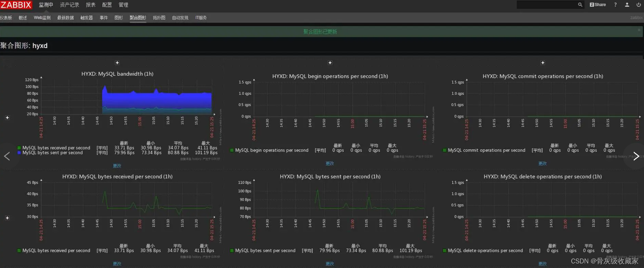
Task: Open the bytes received per second graph
Action: 117,216
